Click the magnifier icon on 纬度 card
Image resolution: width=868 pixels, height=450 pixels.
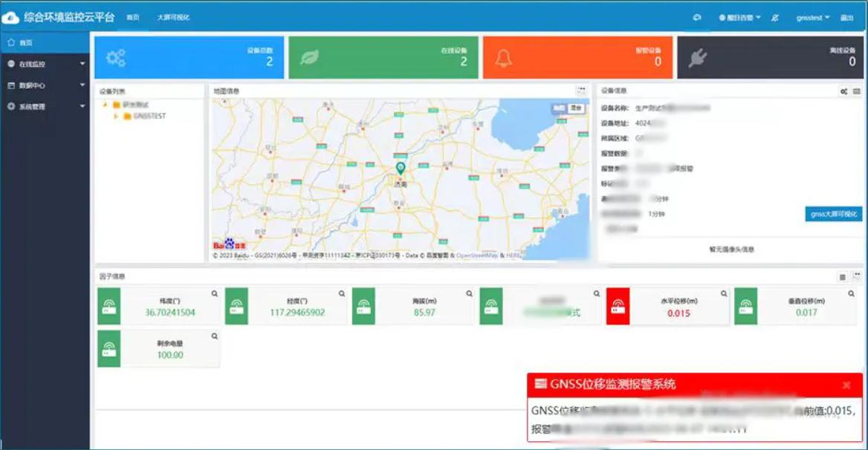pos(215,294)
